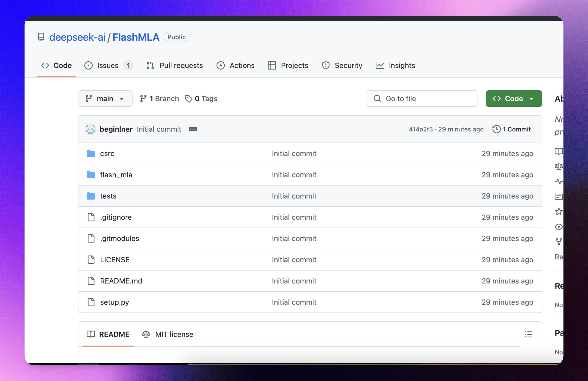Click the csrc folder icon
The image size is (588, 381).
click(91, 154)
